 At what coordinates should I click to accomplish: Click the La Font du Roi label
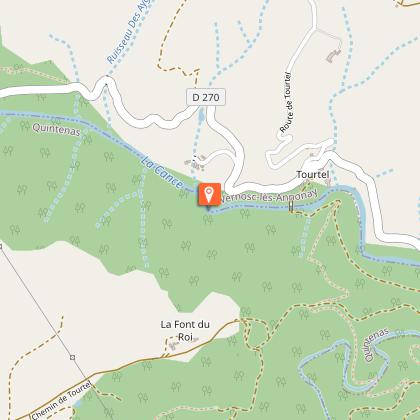coord(185,330)
